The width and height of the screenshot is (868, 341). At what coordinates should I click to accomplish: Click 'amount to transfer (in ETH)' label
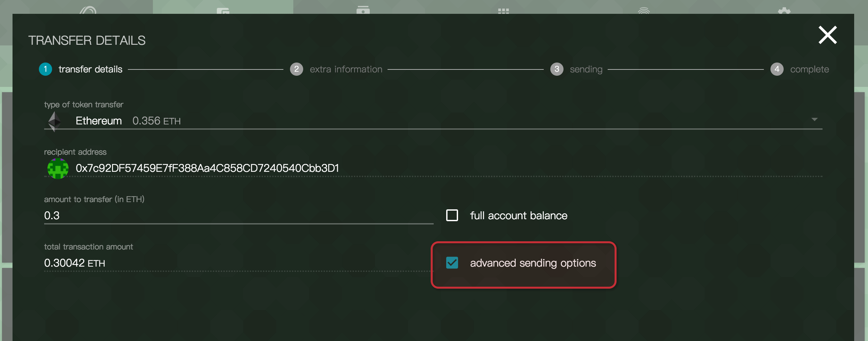point(94,199)
